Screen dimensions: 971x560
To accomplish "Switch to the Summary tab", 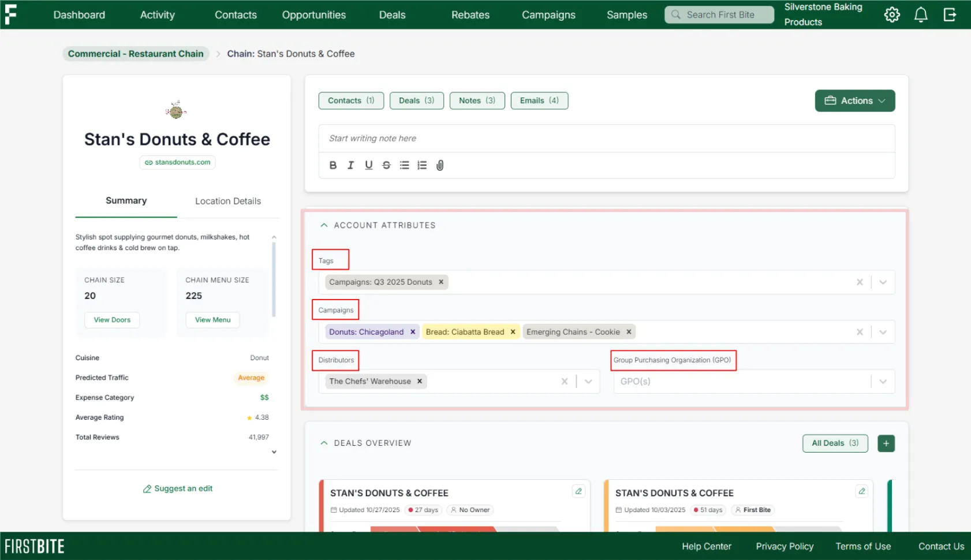I will [x=126, y=200].
